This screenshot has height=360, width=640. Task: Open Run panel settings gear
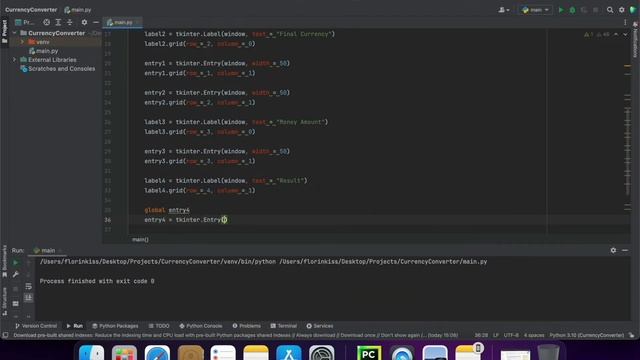tap(613, 250)
